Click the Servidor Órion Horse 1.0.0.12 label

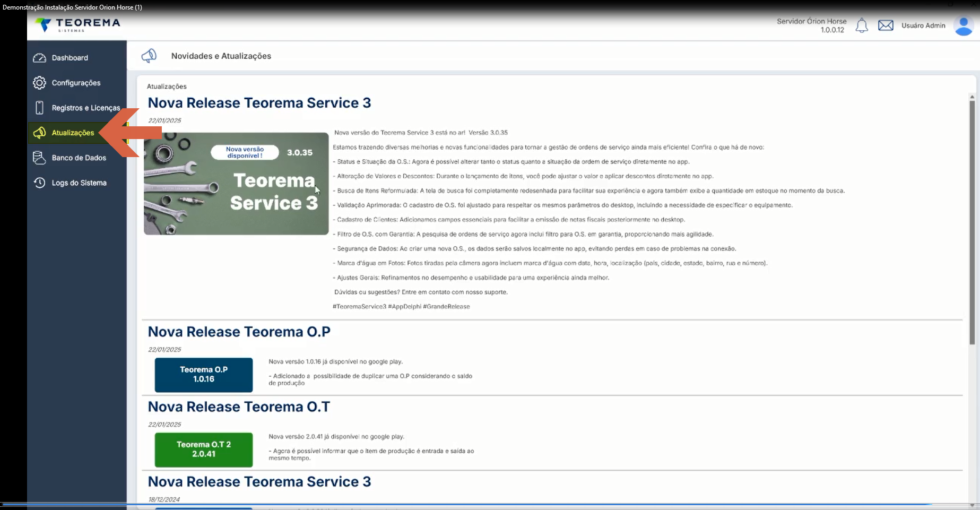[811, 25]
